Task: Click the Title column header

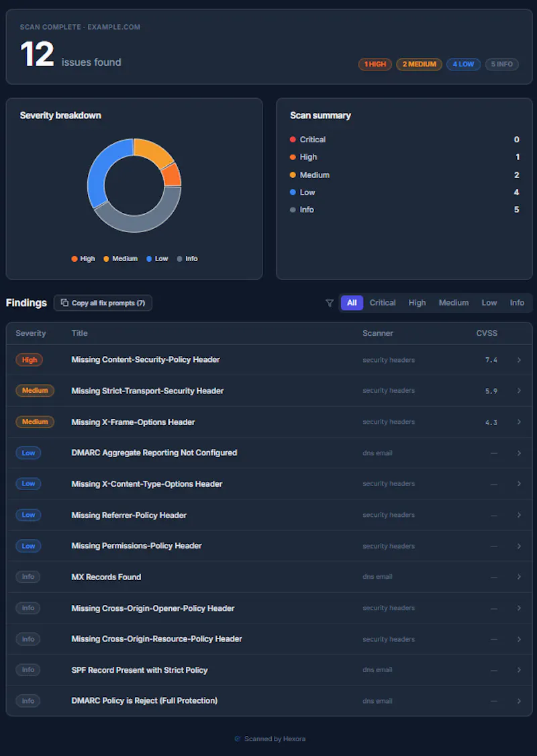Action: click(x=79, y=333)
